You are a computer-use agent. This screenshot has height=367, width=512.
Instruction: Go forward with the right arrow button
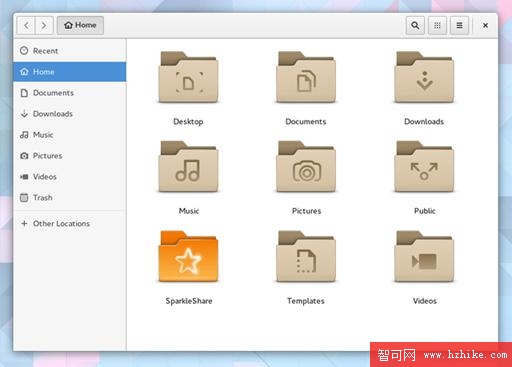[44, 25]
